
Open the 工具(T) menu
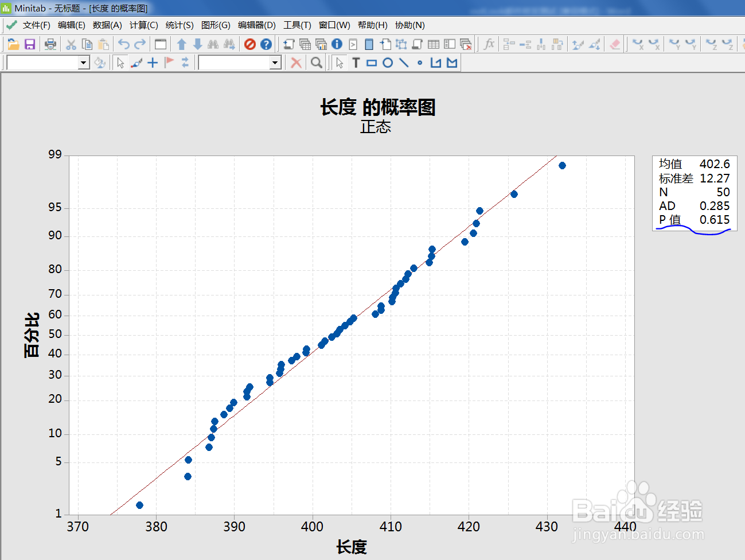tap(297, 25)
